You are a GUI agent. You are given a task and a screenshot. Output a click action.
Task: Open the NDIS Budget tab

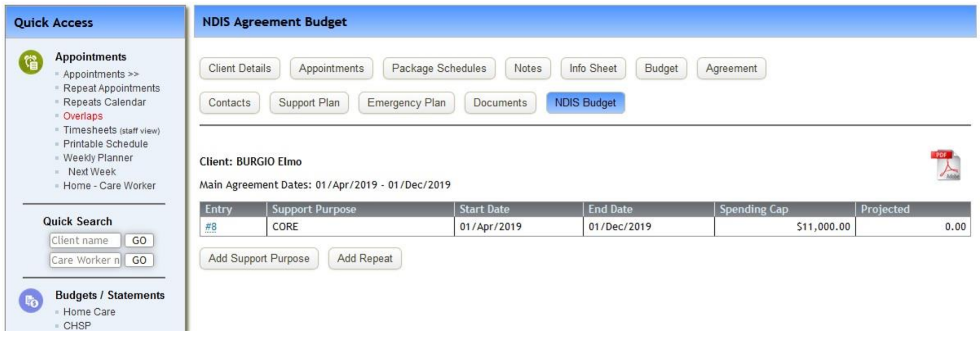click(x=586, y=102)
